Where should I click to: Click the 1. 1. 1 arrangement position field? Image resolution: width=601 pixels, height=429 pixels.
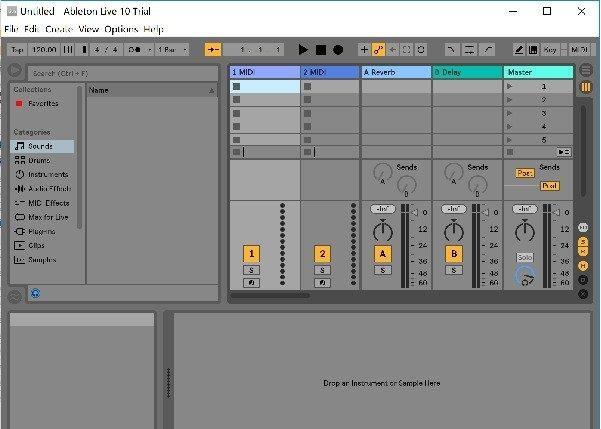pyautogui.click(x=254, y=50)
